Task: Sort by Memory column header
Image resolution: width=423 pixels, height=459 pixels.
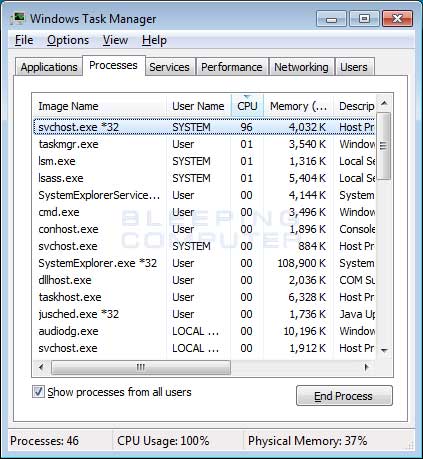Action: 298,106
